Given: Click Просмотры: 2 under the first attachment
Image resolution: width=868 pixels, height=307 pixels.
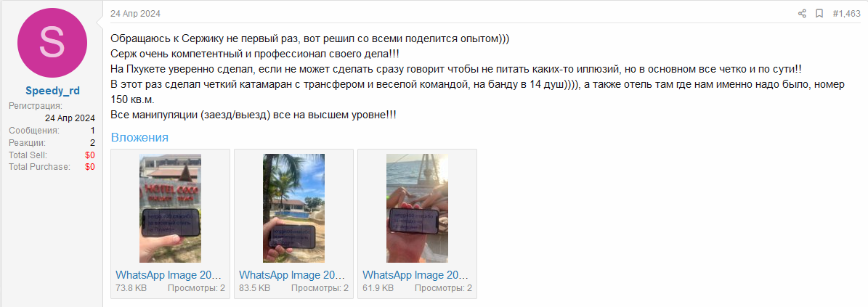Looking at the screenshot, I should coord(197,287).
